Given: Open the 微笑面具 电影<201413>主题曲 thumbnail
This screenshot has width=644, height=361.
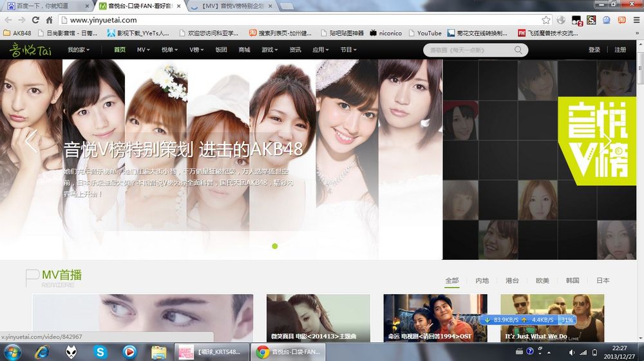Looking at the screenshot, I should (x=318, y=318).
